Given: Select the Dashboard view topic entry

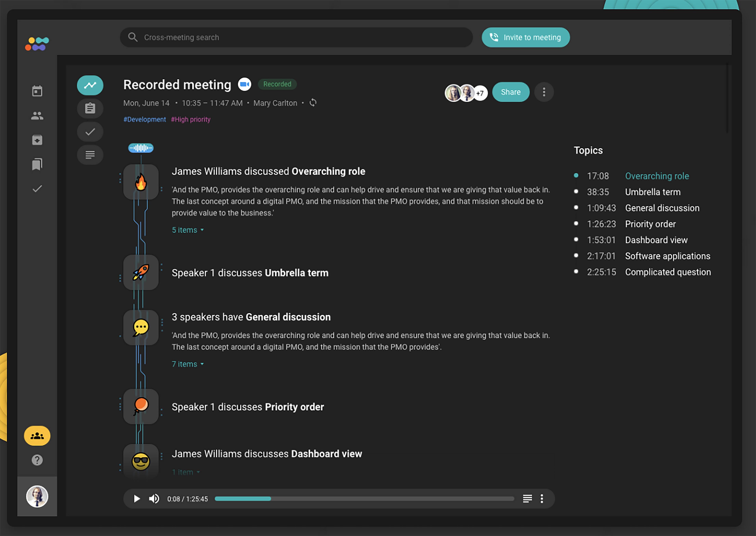Looking at the screenshot, I should point(656,240).
